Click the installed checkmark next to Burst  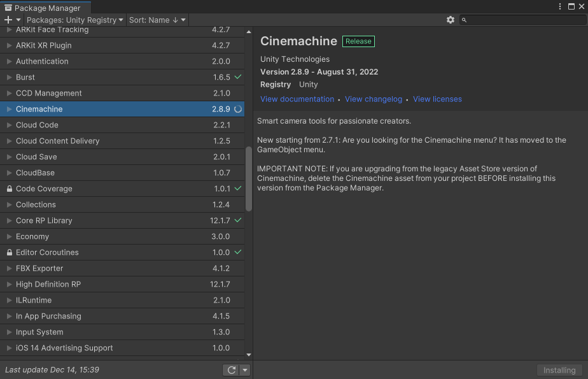click(238, 77)
